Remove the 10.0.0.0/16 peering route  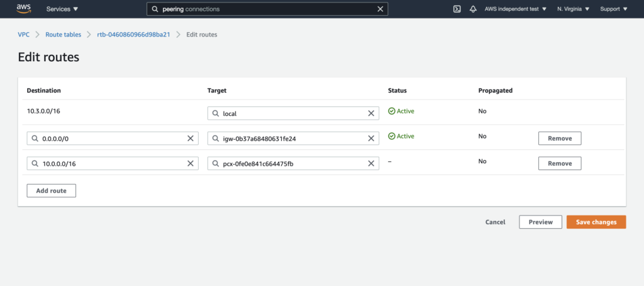point(559,164)
